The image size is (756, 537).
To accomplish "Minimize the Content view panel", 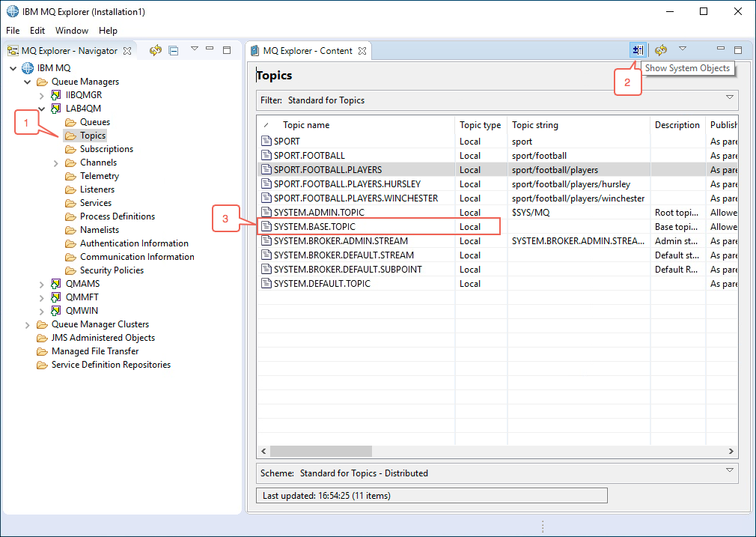I will pyautogui.click(x=721, y=49).
